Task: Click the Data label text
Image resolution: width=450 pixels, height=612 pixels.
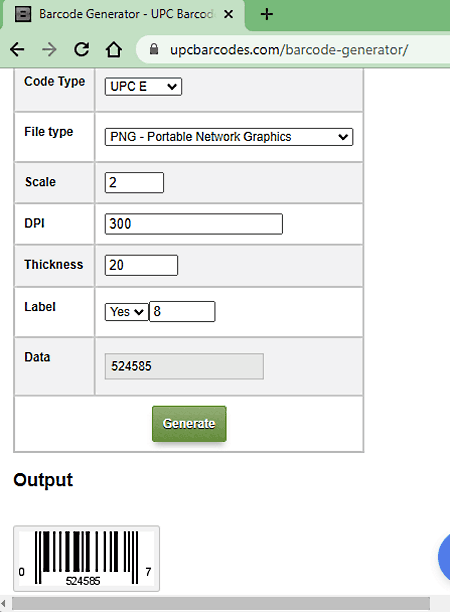Action: point(37,357)
